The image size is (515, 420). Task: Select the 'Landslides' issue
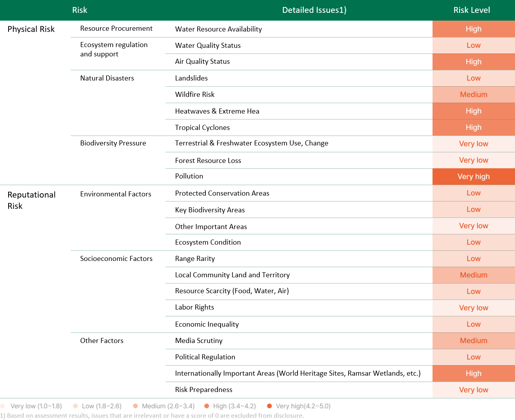click(191, 78)
